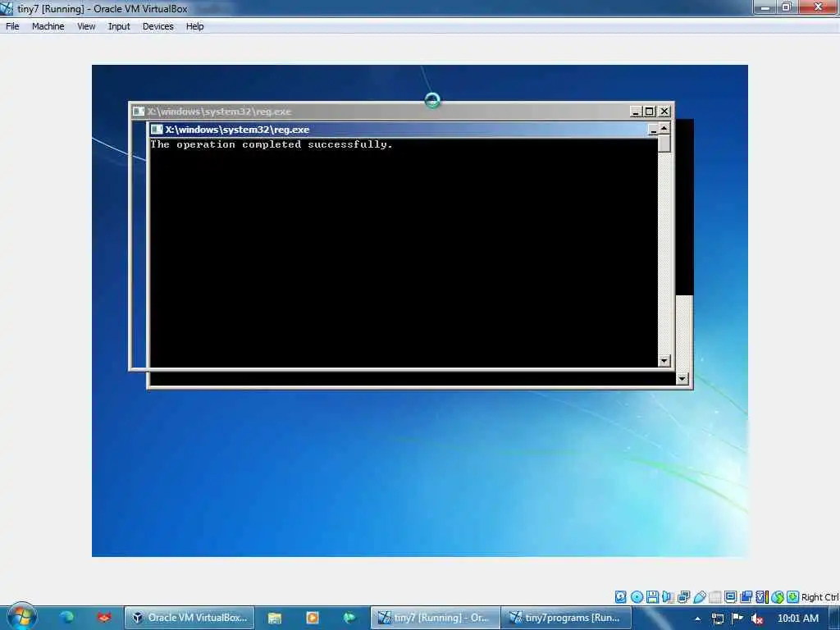Viewport: 840px width, 630px height.
Task: Click the USB devices status icon
Action: point(700,597)
